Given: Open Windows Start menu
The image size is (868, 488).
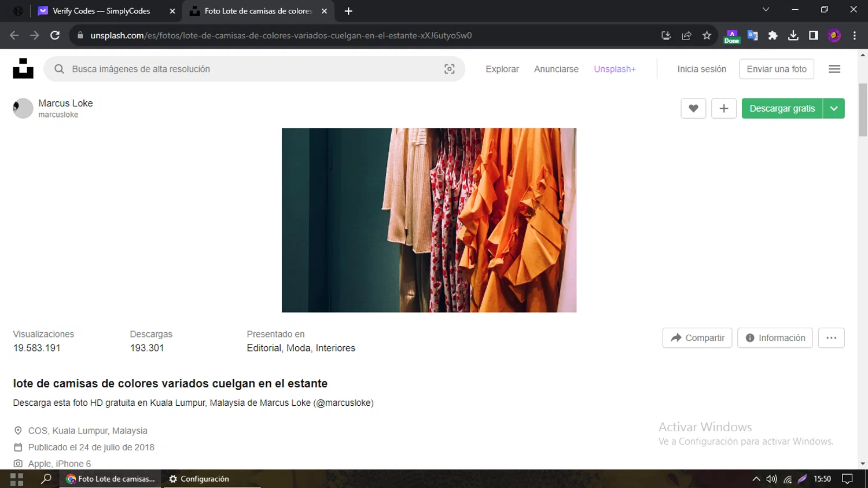Looking at the screenshot, I should tap(17, 479).
